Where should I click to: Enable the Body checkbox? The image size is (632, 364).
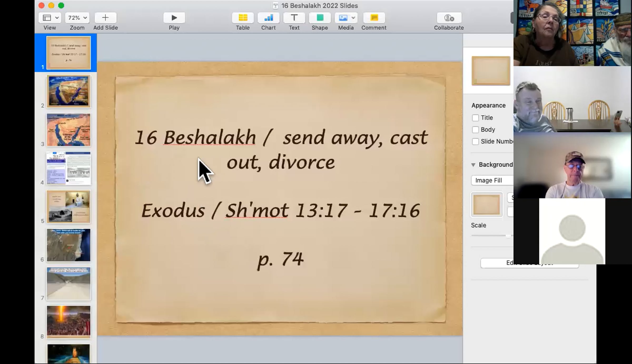click(475, 130)
